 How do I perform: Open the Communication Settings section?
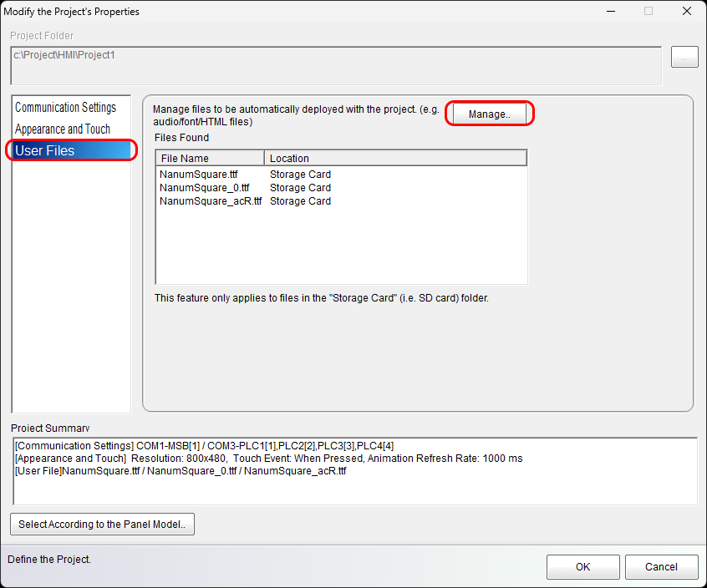coord(66,108)
